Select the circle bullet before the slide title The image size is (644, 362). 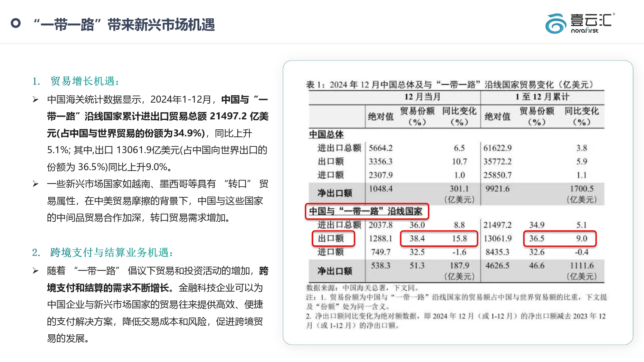tap(15, 23)
